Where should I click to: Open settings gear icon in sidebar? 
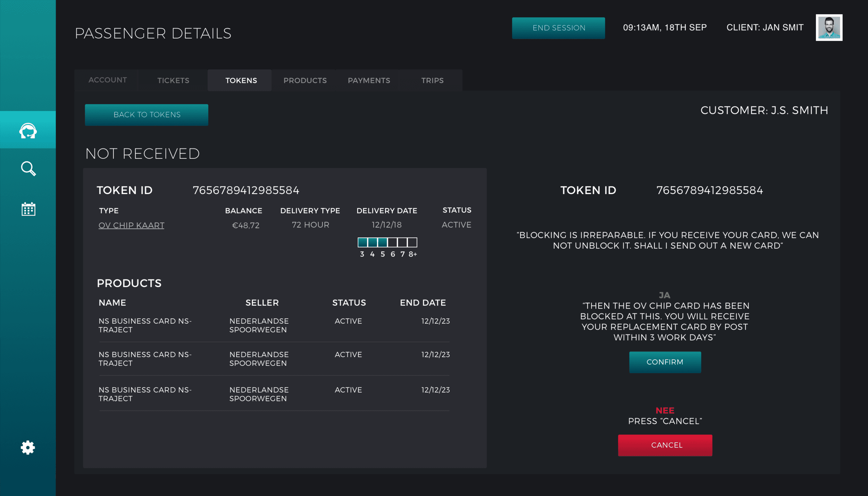[28, 447]
